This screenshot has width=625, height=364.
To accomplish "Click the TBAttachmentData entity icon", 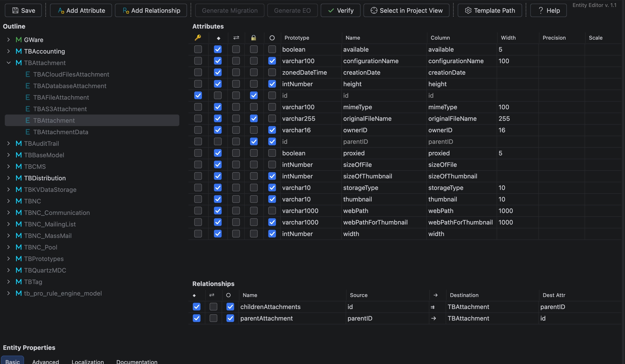I will click(x=28, y=132).
